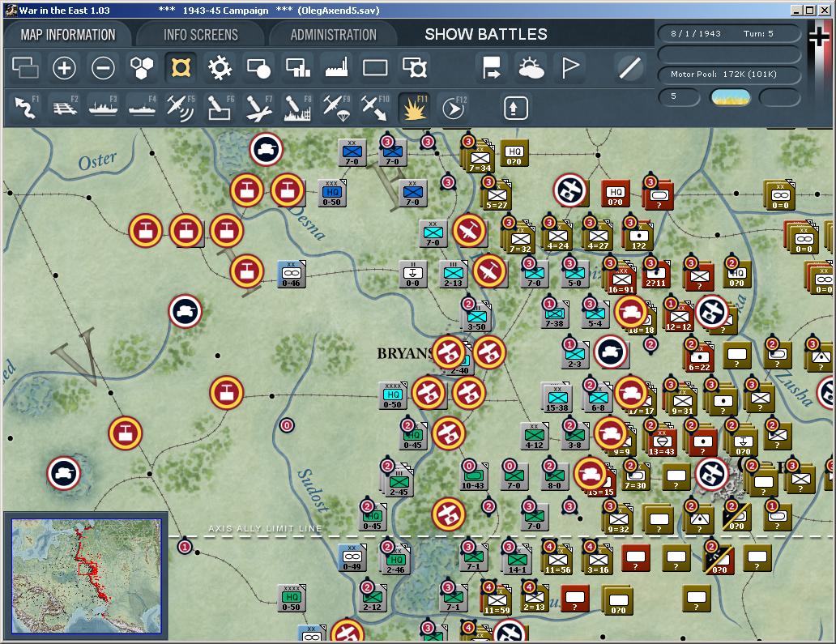Select the F1 move mode icon

(25, 107)
